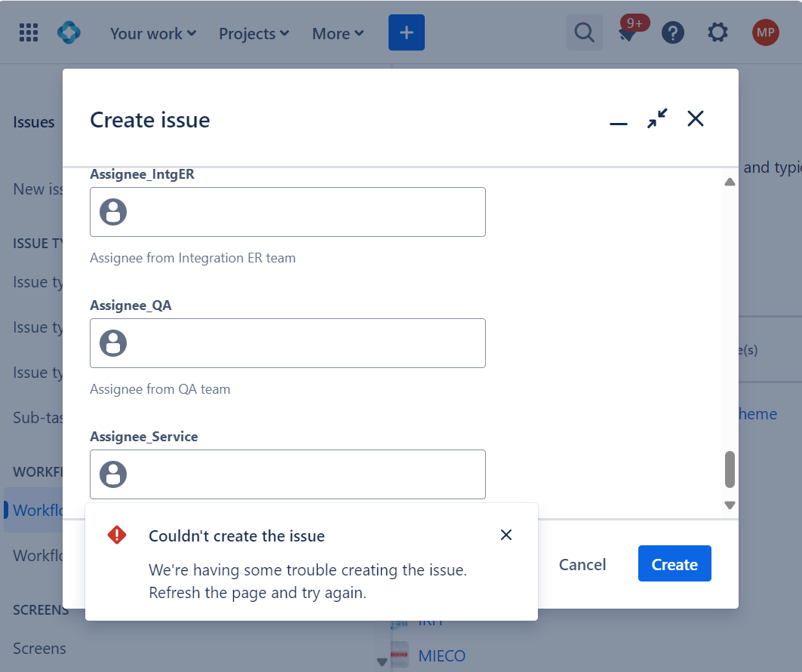Viewport: 802px width, 672px height.
Task: Click the blue Create button
Action: (674, 563)
